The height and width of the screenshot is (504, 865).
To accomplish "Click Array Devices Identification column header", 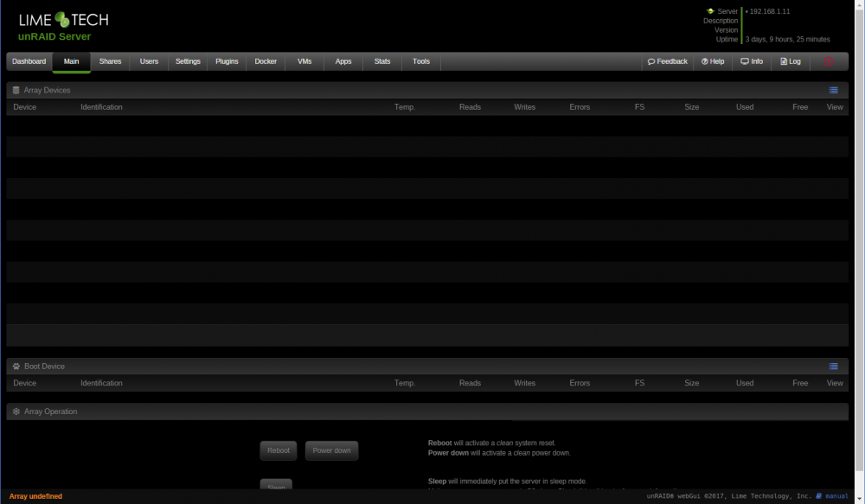I will 101,107.
